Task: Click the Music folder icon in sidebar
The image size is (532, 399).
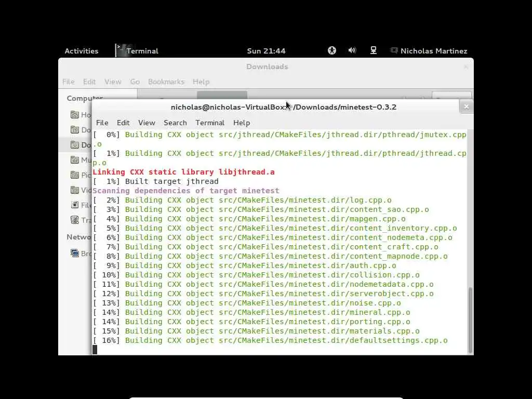Action: [75, 160]
